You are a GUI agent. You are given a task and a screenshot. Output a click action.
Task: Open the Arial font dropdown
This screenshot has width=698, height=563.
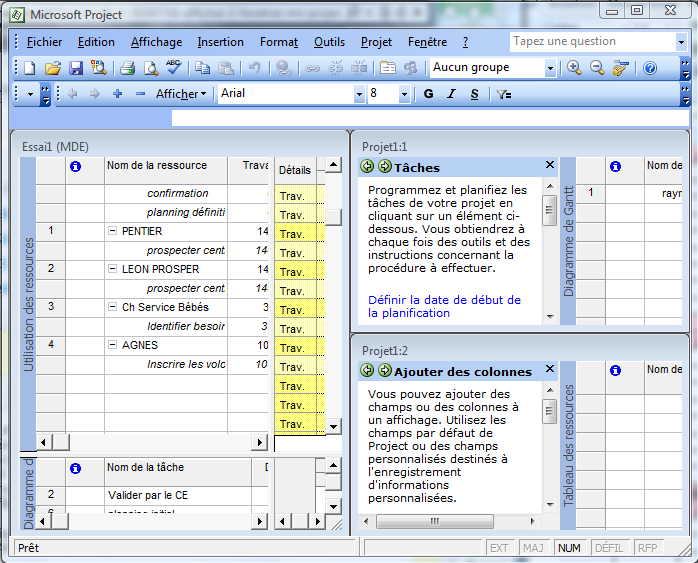coord(359,94)
